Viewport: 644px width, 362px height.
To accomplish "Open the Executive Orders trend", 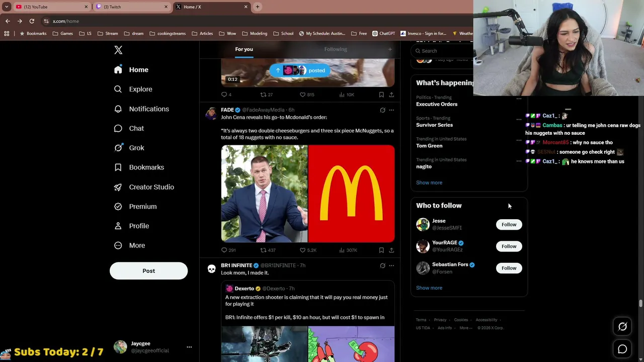I will (437, 104).
